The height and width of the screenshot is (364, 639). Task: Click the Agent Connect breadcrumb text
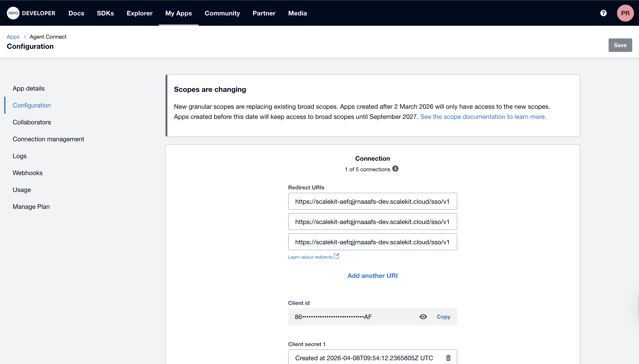click(x=48, y=37)
